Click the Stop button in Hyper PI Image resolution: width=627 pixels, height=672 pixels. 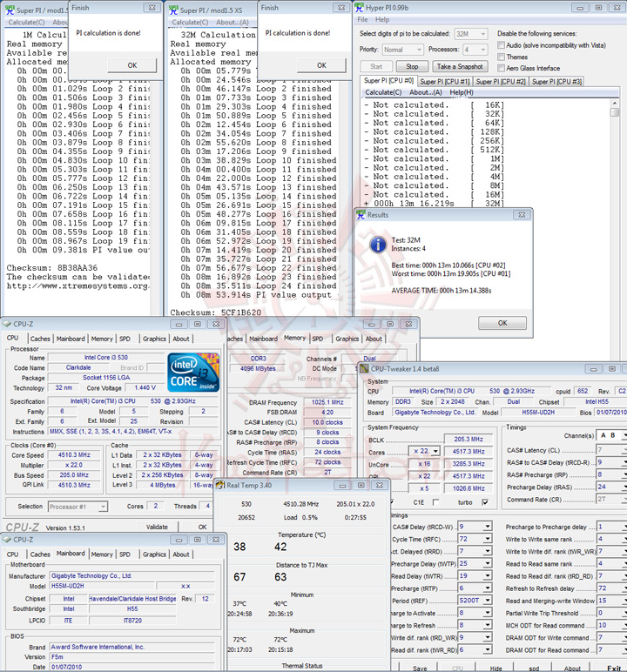(412, 66)
